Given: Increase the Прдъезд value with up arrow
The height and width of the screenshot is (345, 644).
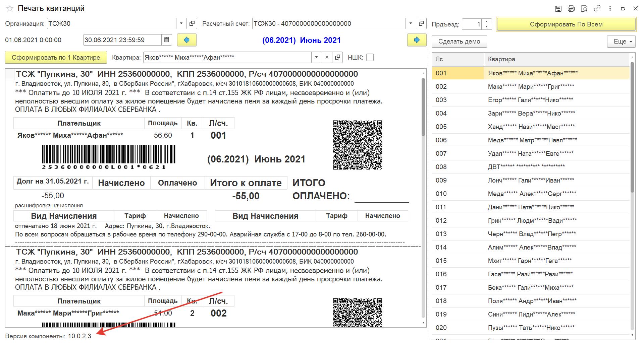Looking at the screenshot, I should (x=487, y=21).
